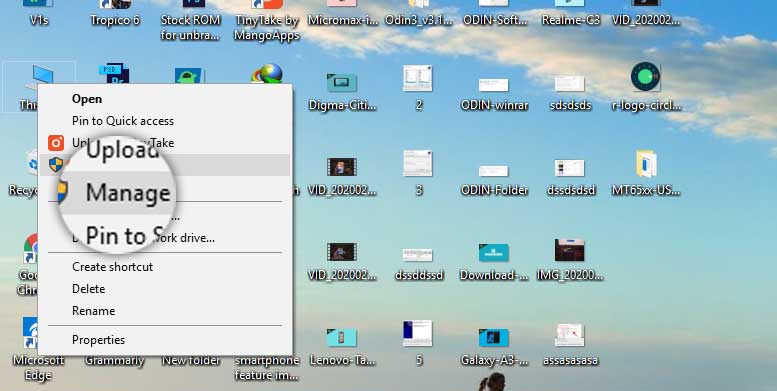Select the Odin3_v3.1... desktop folder
This screenshot has width=777, height=391.
(x=419, y=14)
